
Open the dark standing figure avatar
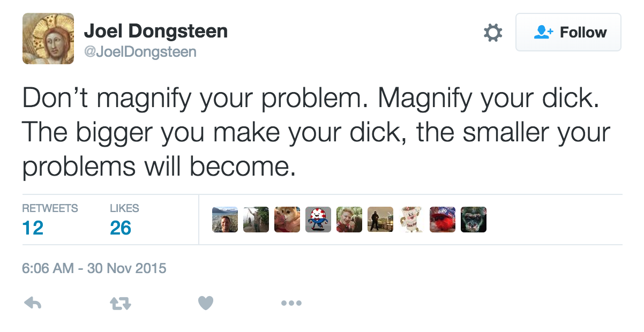coord(380,220)
